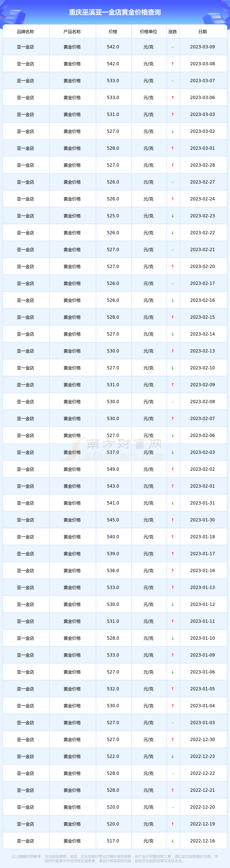Select the date 2023-02-17
This screenshot has height=868, width=230.
click(x=203, y=283)
